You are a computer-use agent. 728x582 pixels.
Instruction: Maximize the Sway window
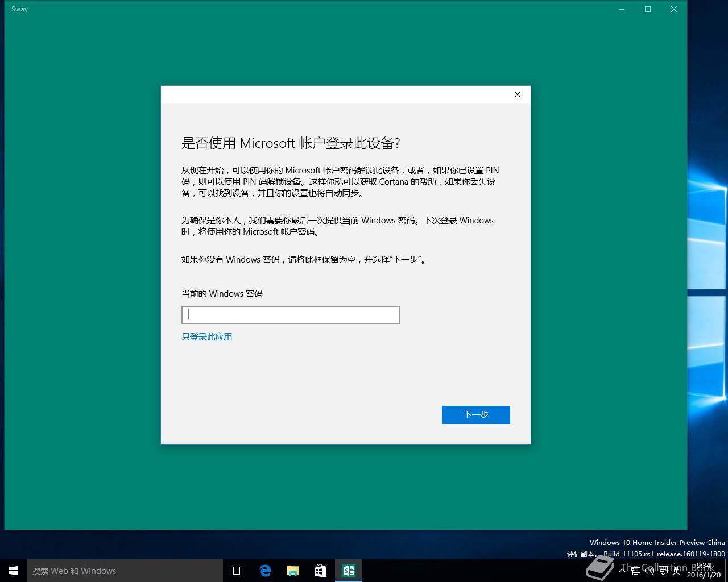[x=647, y=9]
